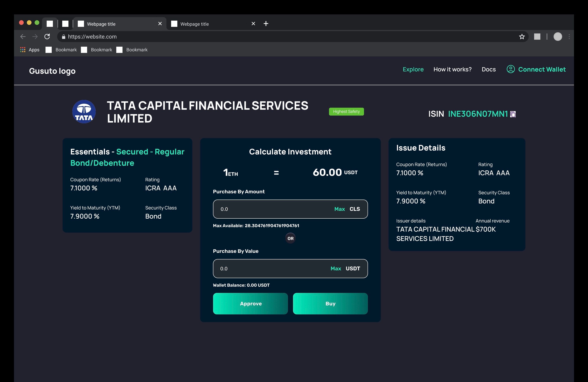
Task: Click the Essentials card Coupon Rate 7.1000 % value
Action: pyautogui.click(x=83, y=188)
